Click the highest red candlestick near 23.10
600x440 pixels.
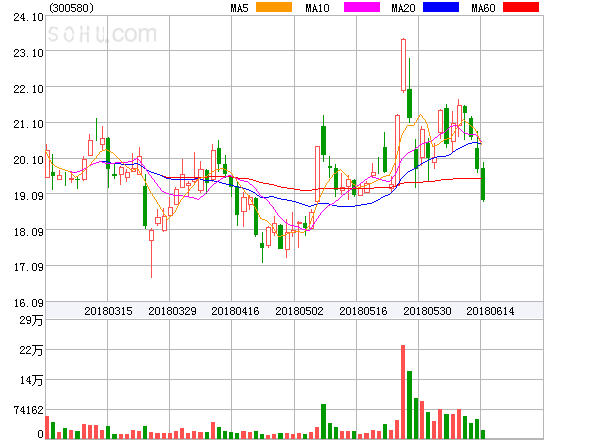click(x=403, y=65)
